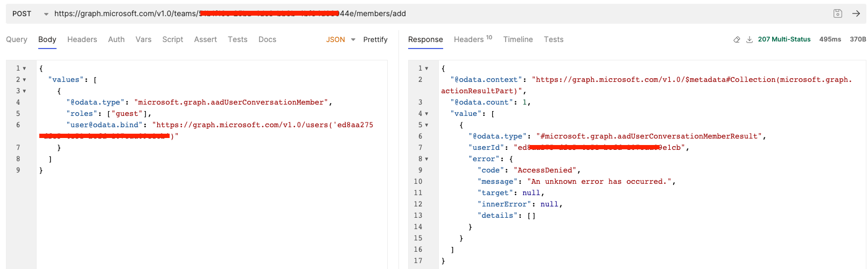Open the Auth tab
The height and width of the screenshot is (269, 868).
[116, 39]
